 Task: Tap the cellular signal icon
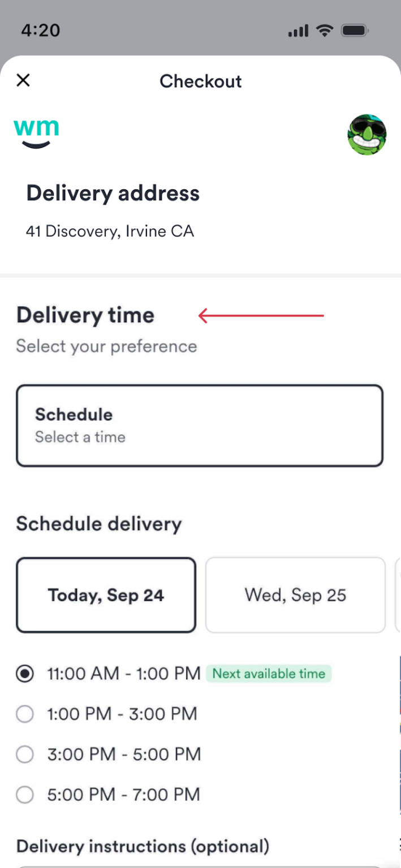(297, 31)
